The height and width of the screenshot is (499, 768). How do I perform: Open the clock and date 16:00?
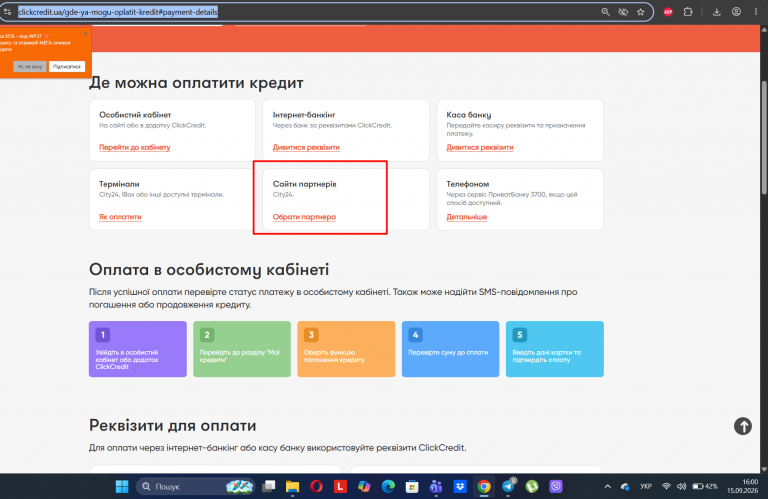pos(742,486)
